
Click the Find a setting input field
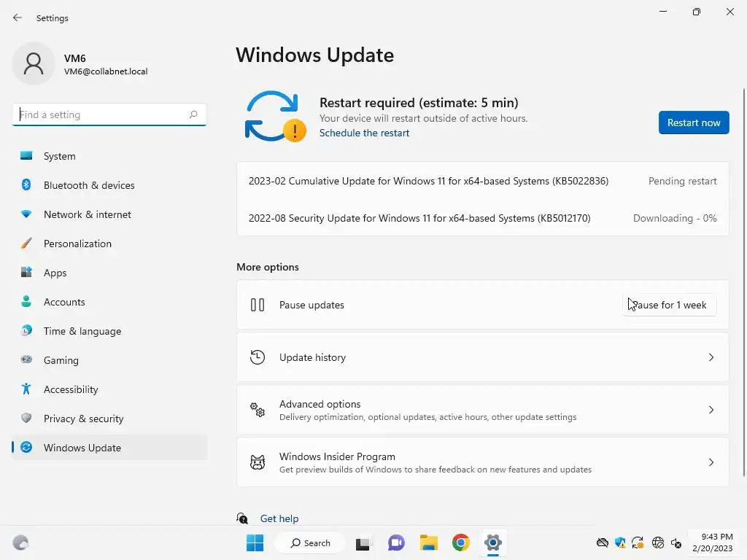[109, 114]
